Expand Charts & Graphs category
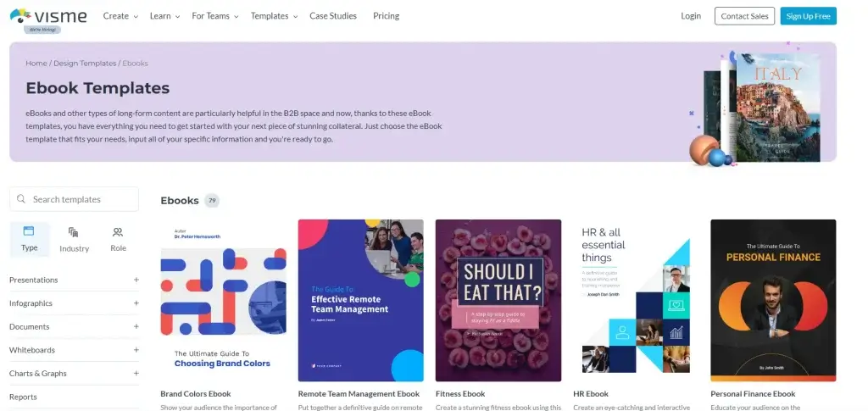The width and height of the screenshot is (868, 411). (x=136, y=373)
